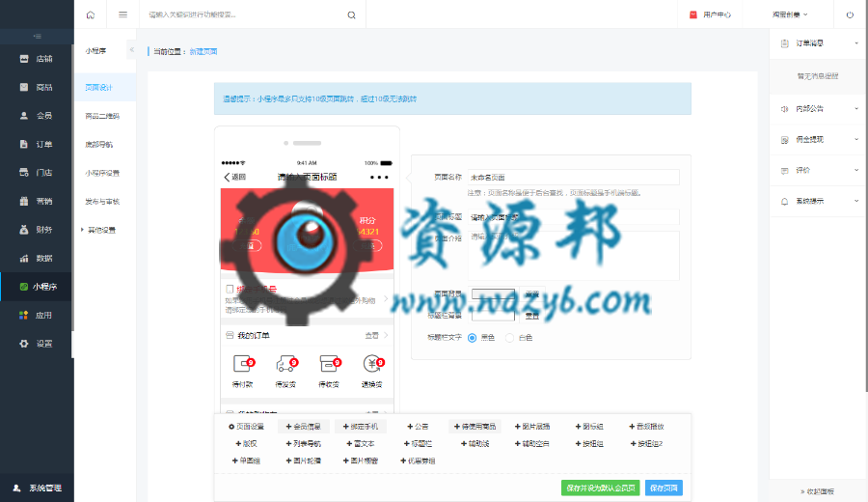
Task: Expand the 评价 panel
Action: [x=819, y=171]
